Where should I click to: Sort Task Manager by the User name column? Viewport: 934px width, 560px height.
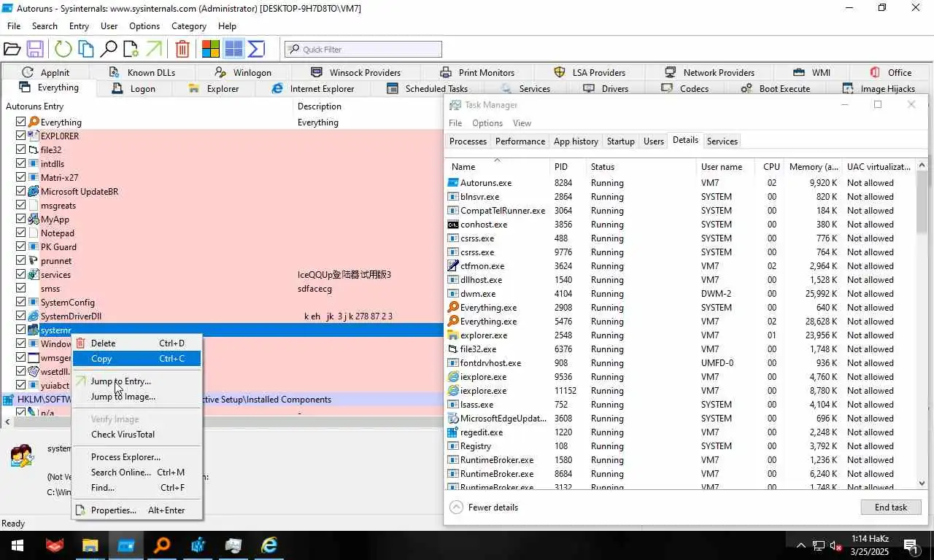click(x=725, y=167)
